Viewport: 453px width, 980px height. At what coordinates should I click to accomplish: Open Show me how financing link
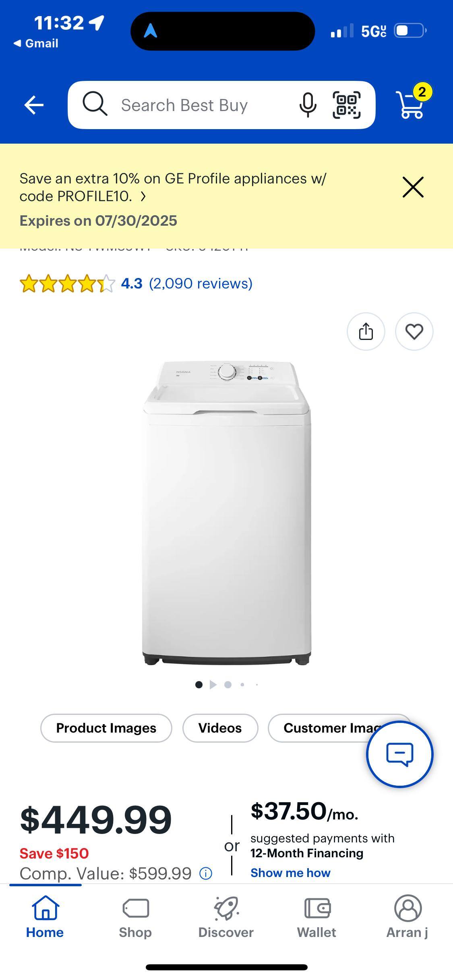point(290,873)
